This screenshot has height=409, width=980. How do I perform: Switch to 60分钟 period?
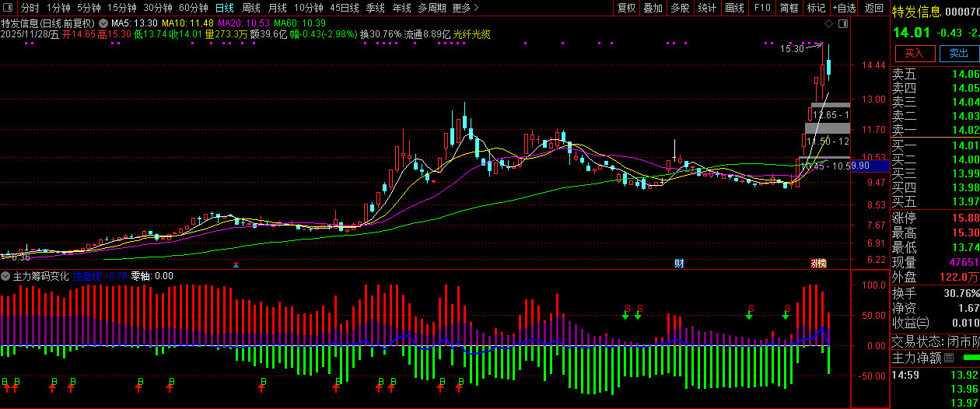(x=194, y=8)
